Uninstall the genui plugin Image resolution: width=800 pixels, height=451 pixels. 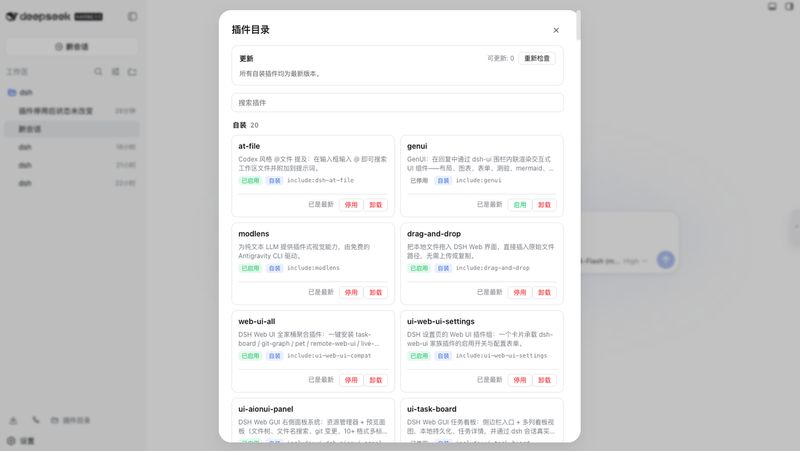coord(544,205)
